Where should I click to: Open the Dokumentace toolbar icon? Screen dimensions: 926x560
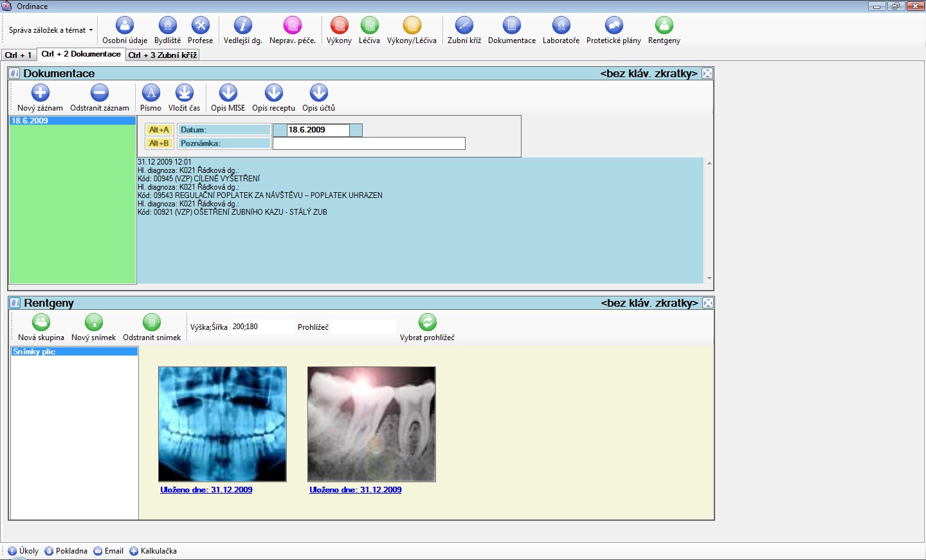click(x=511, y=26)
